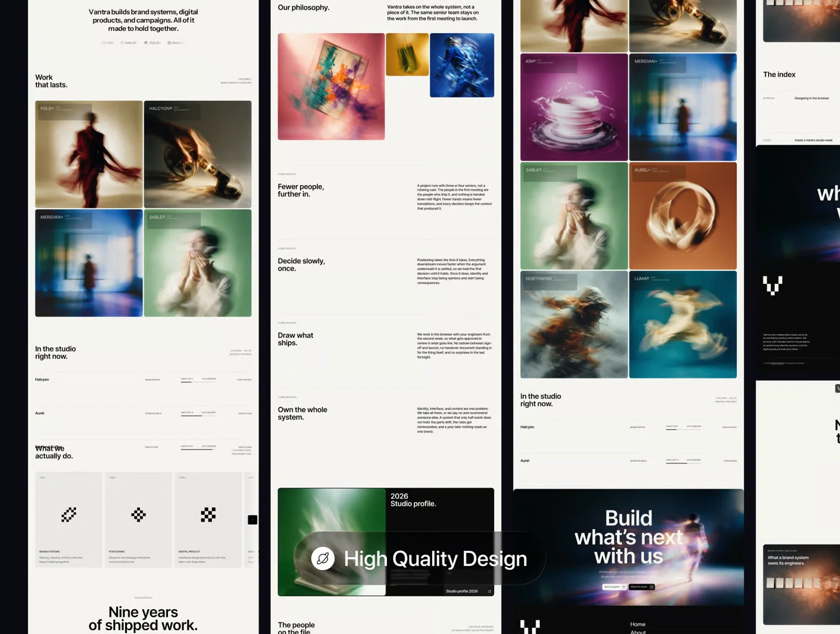Click the Meet the studio button
The width and height of the screenshot is (840, 634).
pos(642,587)
